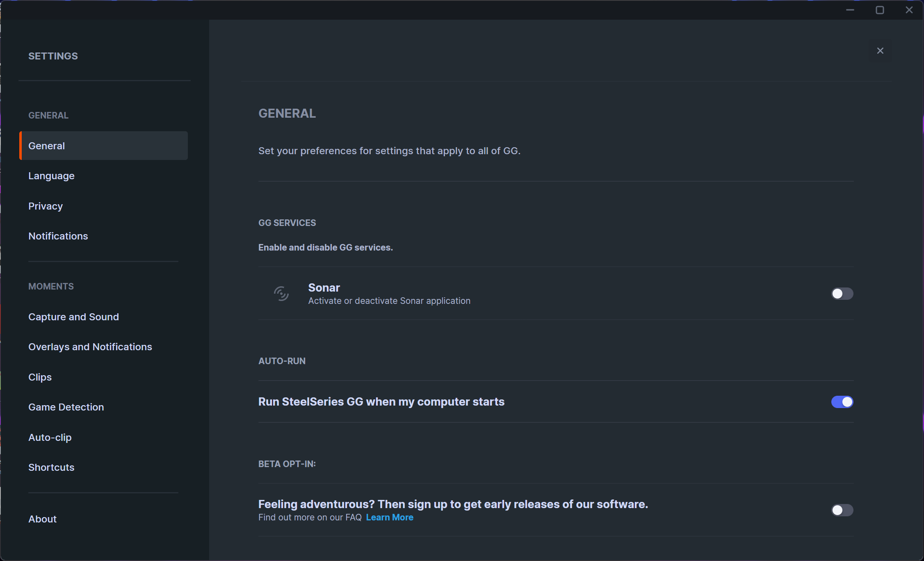Open Privacy settings
This screenshot has width=924, height=561.
(46, 206)
